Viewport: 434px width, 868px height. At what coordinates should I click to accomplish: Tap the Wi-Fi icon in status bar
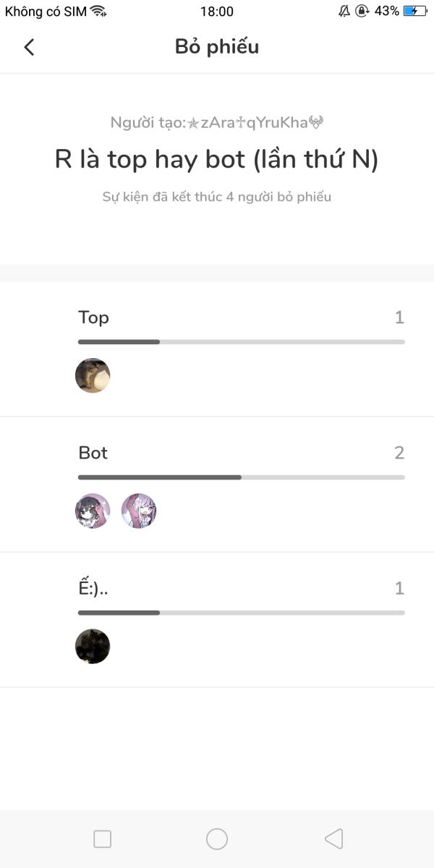[98, 12]
